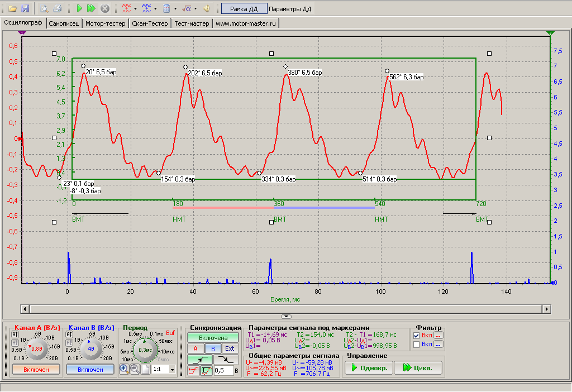Print the oscillogram with the printer icon
This screenshot has width=572, height=392.
[57, 8]
